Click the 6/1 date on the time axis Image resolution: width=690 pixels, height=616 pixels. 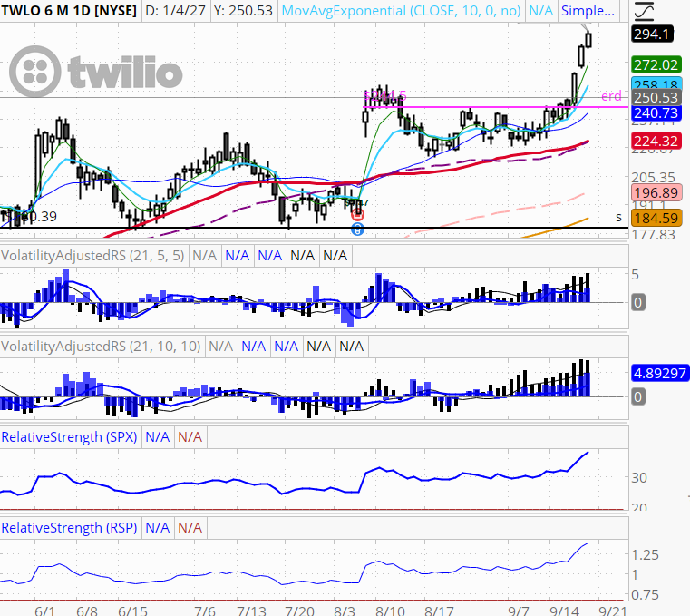click(x=44, y=611)
